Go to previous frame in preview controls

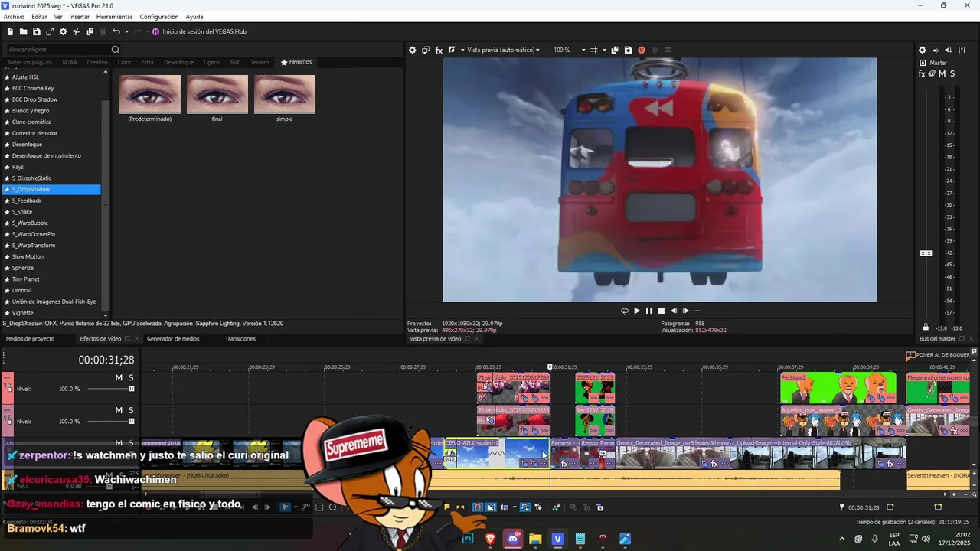point(674,311)
